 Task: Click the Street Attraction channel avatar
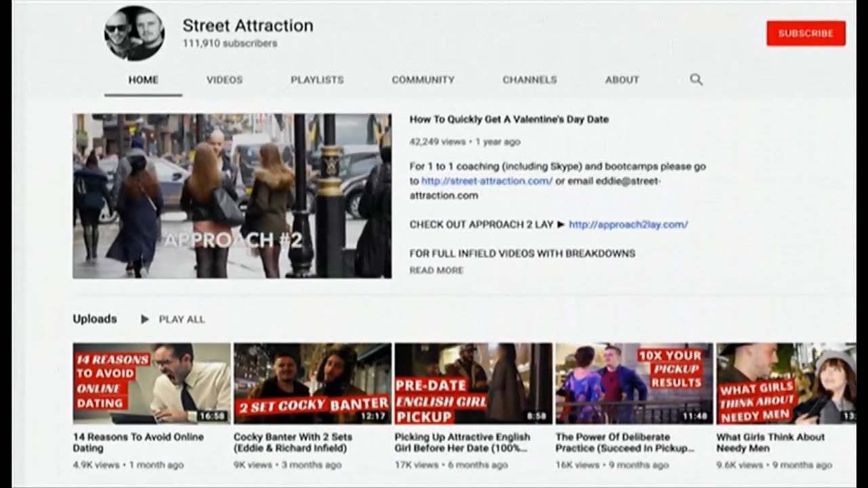[x=134, y=33]
